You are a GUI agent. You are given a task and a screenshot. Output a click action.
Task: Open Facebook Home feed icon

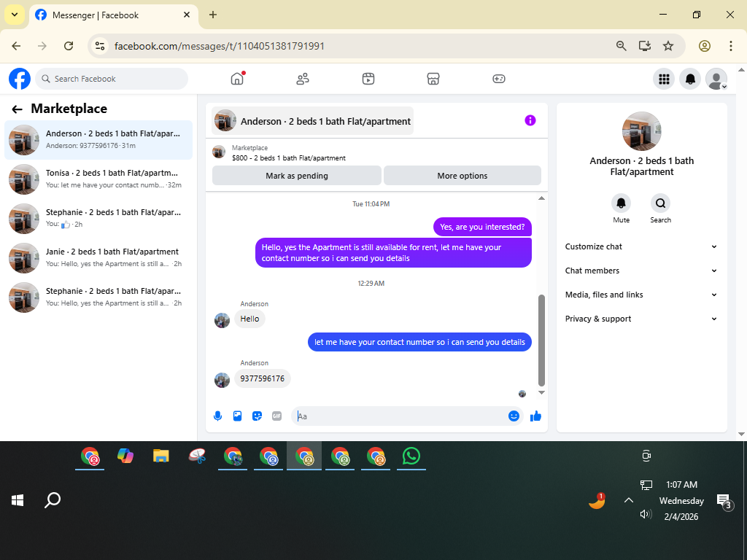pos(237,79)
